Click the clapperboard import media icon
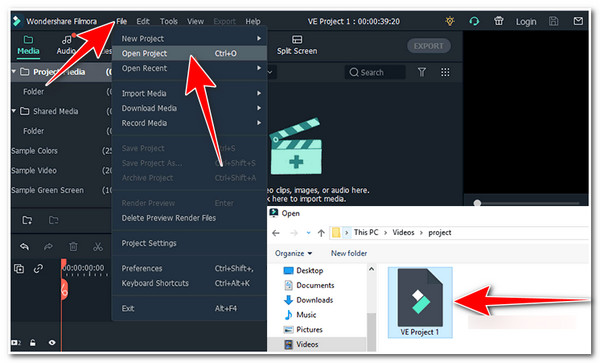 [x=295, y=147]
